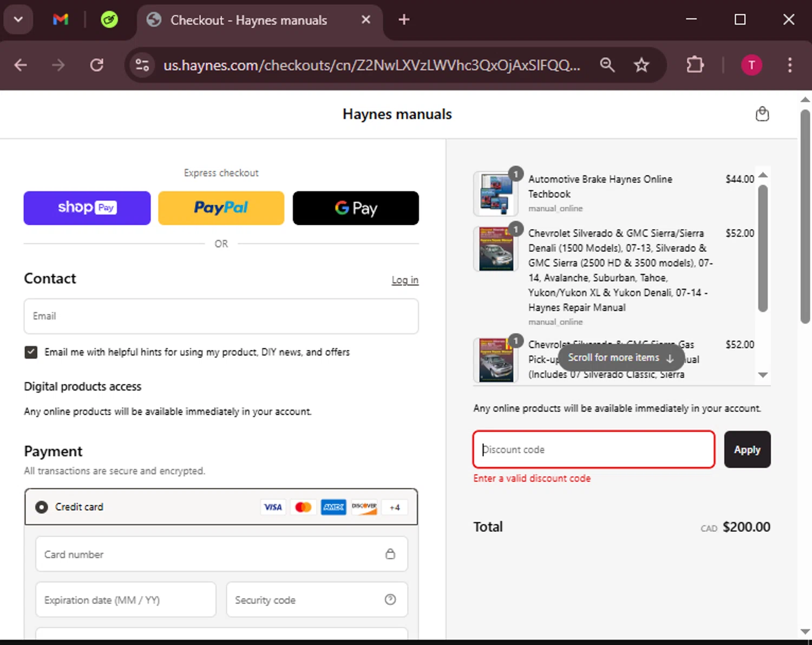Focus the Security code field
This screenshot has width=812, height=645.
(317, 600)
